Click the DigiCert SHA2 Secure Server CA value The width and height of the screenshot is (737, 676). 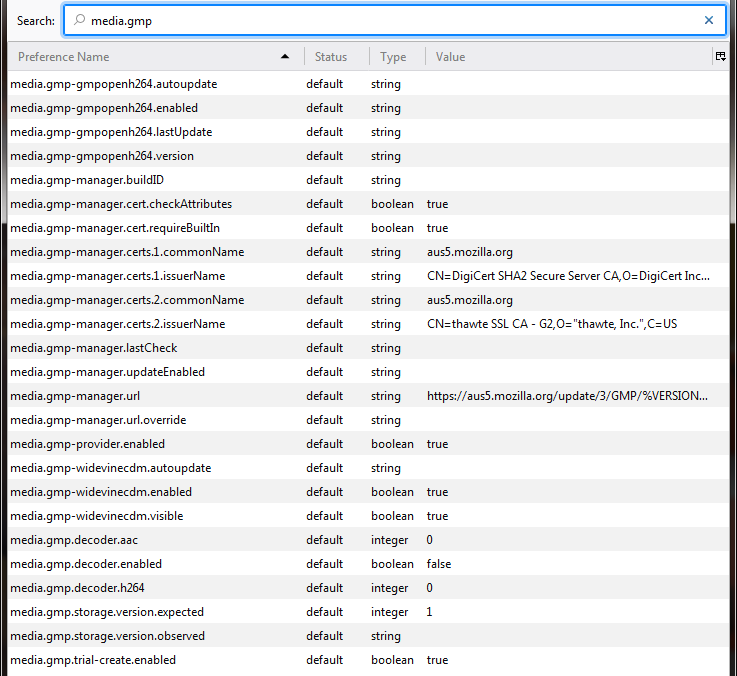point(568,275)
